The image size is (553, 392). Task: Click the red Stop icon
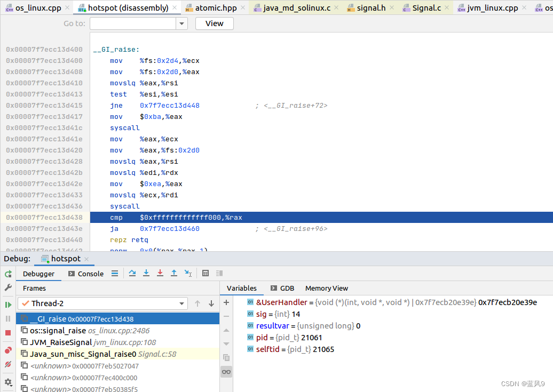pyautogui.click(x=8, y=333)
